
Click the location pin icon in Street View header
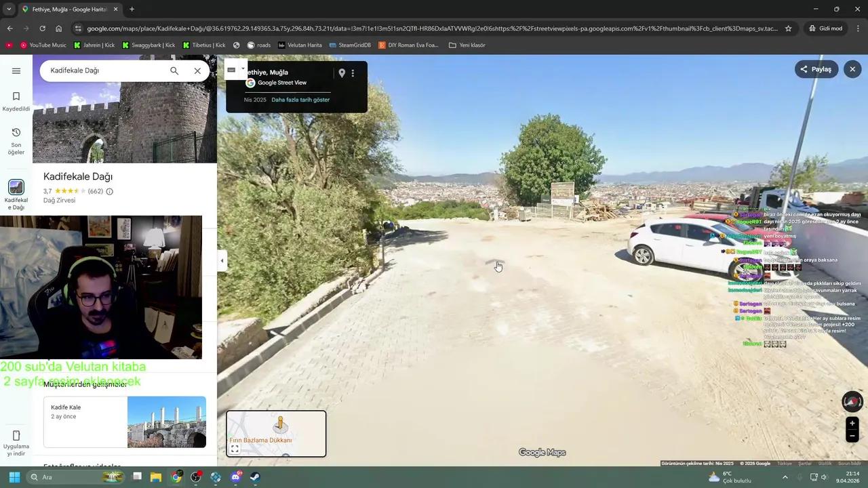point(342,73)
